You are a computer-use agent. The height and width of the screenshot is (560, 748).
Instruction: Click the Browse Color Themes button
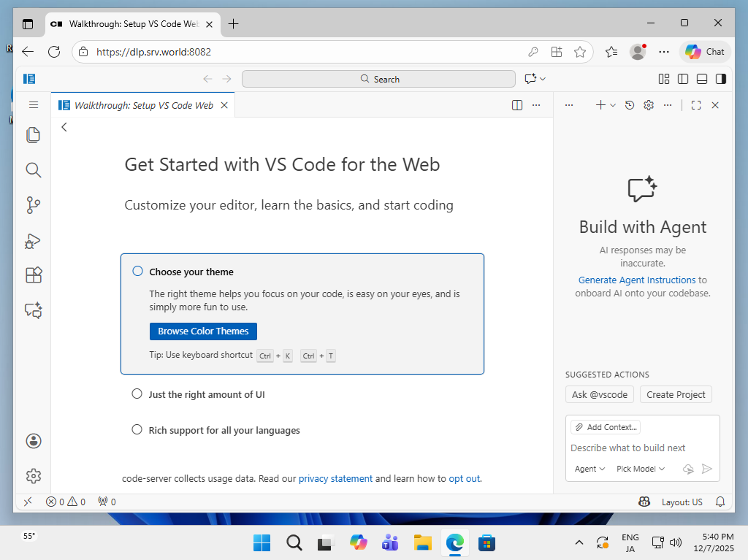click(203, 331)
